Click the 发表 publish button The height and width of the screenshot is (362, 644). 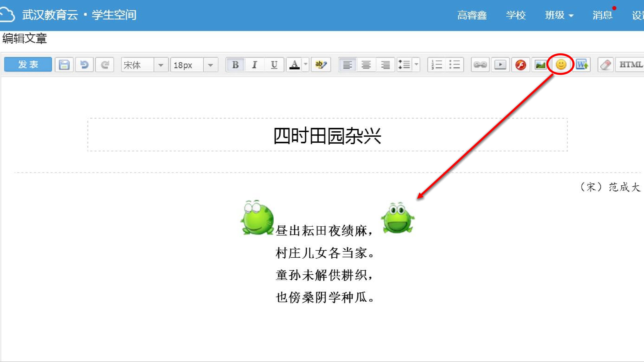pos(28,65)
